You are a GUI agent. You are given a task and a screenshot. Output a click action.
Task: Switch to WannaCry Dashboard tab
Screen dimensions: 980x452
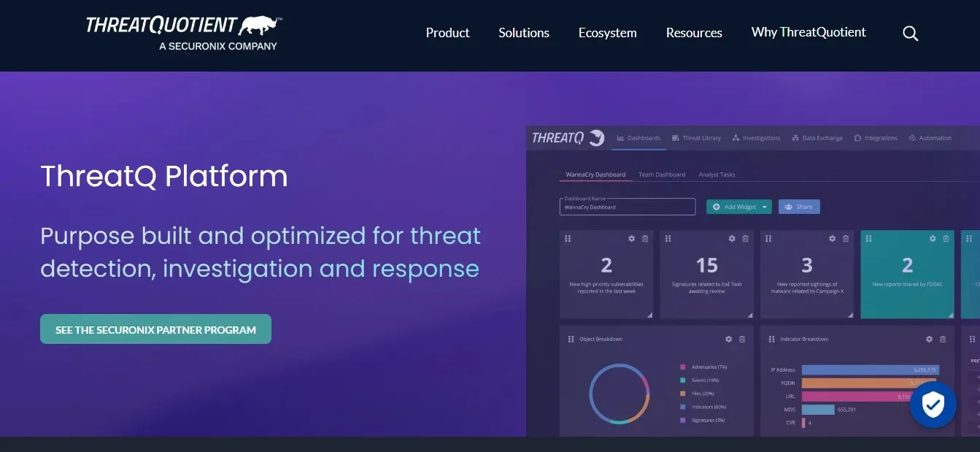click(595, 175)
